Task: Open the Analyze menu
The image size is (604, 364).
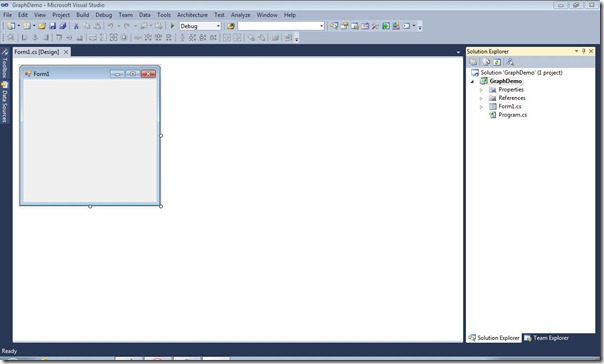Action: tap(240, 15)
